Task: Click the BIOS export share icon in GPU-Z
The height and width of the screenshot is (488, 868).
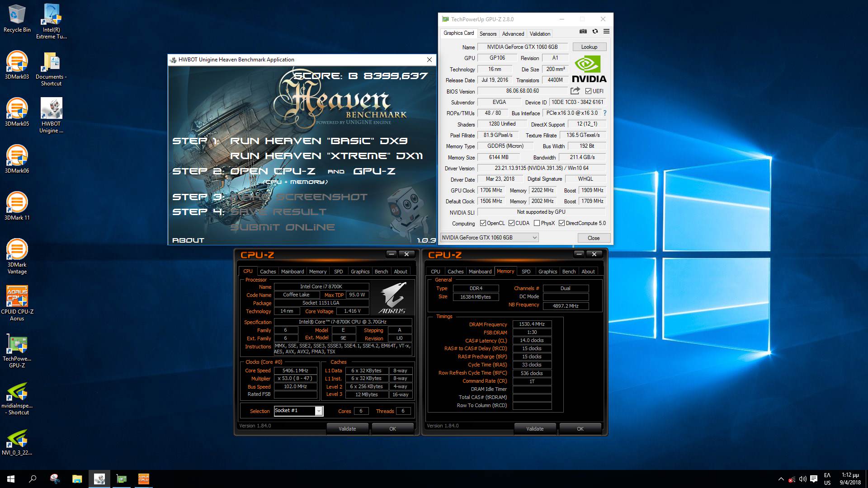Action: [x=575, y=91]
